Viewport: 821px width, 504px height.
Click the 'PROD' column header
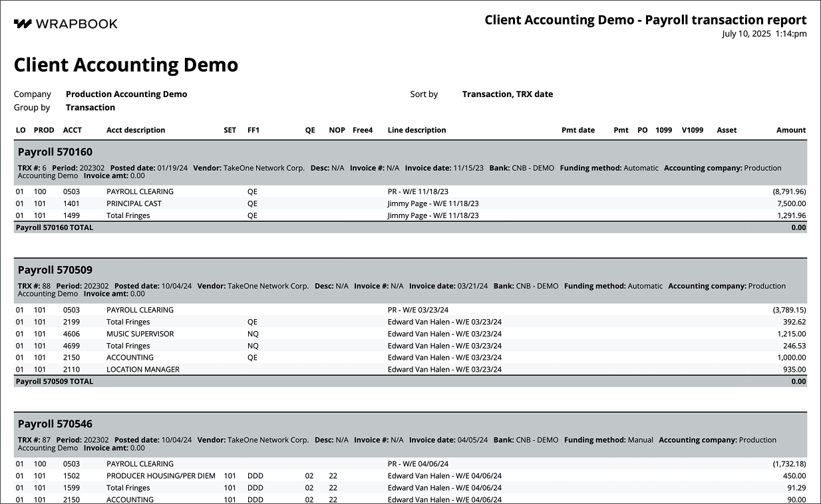pyautogui.click(x=44, y=130)
